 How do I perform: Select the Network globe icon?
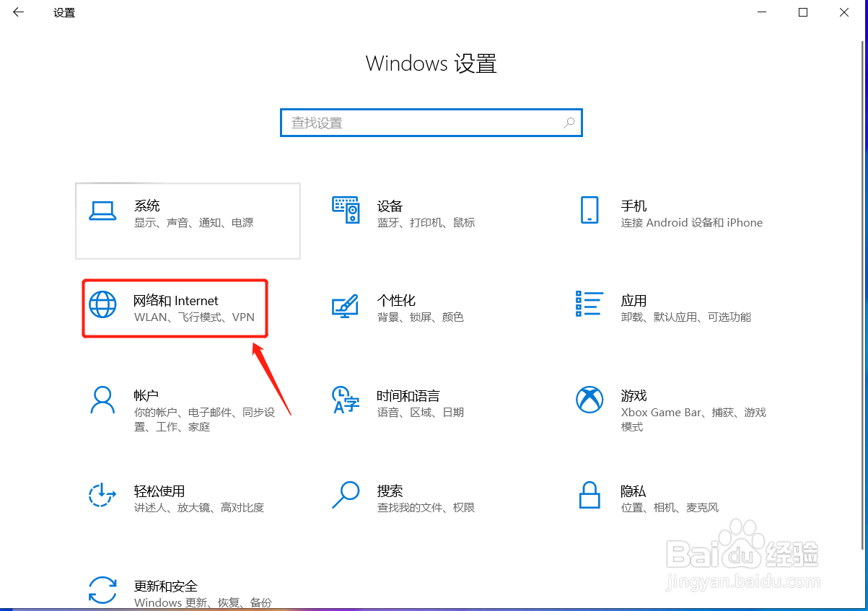pyautogui.click(x=102, y=304)
